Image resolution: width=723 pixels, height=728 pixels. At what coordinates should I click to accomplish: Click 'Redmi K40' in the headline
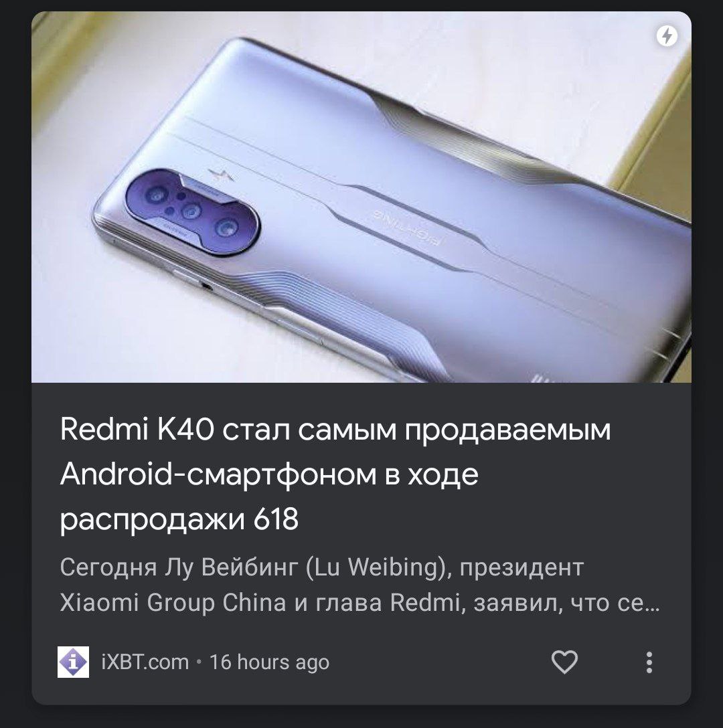pos(137,430)
